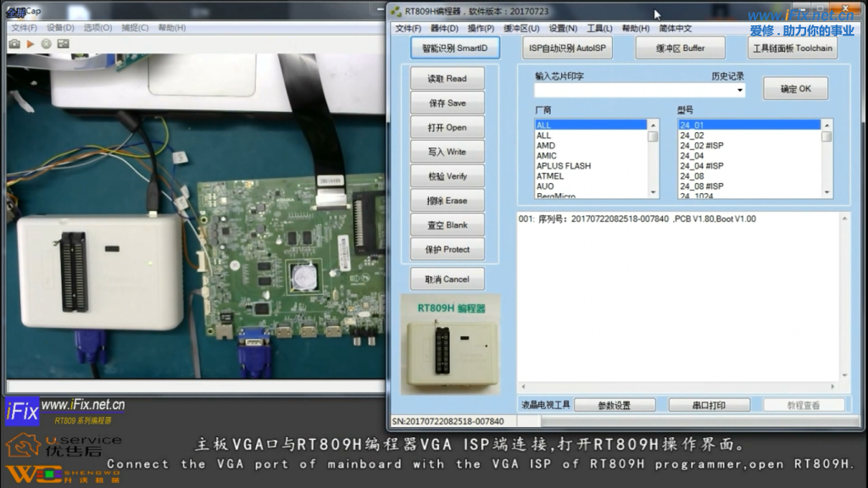Viewport: 868px width, 488px height.
Task: Click the camera snapshot icon in capture toolbar
Action: 14,43
